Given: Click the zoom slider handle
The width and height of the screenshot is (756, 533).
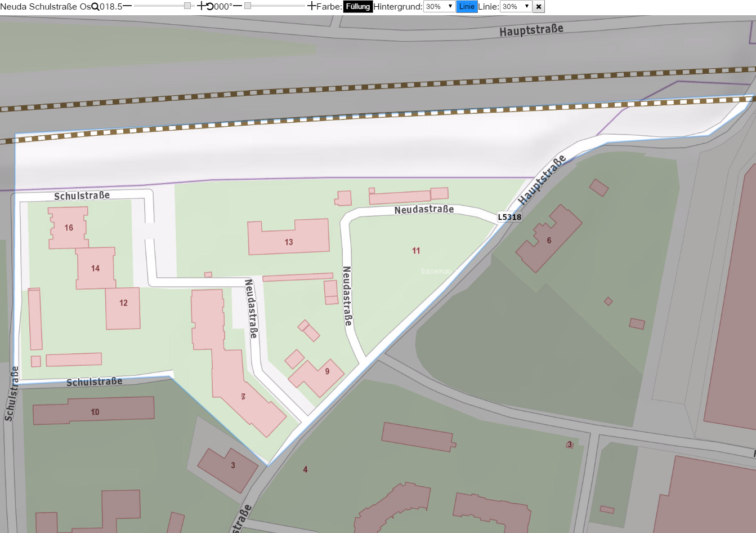Looking at the screenshot, I should pos(187,6).
